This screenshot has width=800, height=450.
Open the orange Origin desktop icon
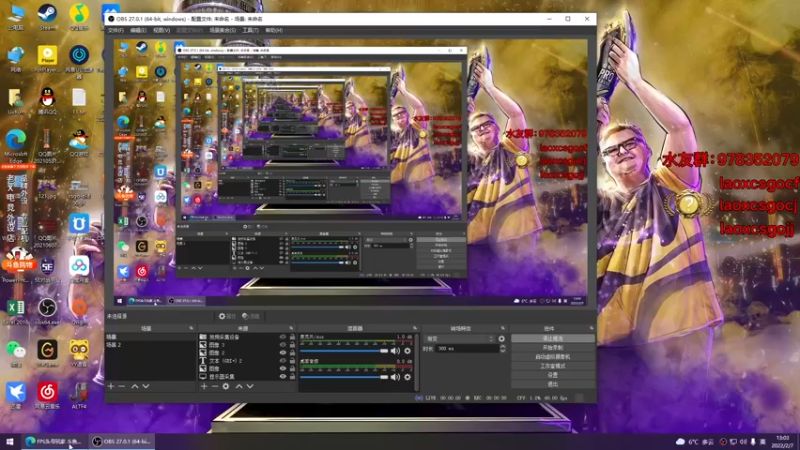(79, 308)
